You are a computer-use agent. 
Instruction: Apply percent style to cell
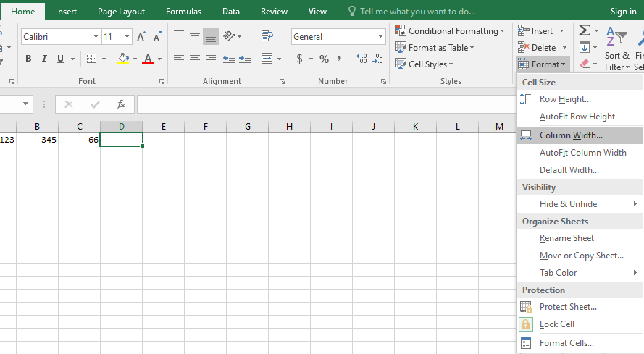click(324, 59)
